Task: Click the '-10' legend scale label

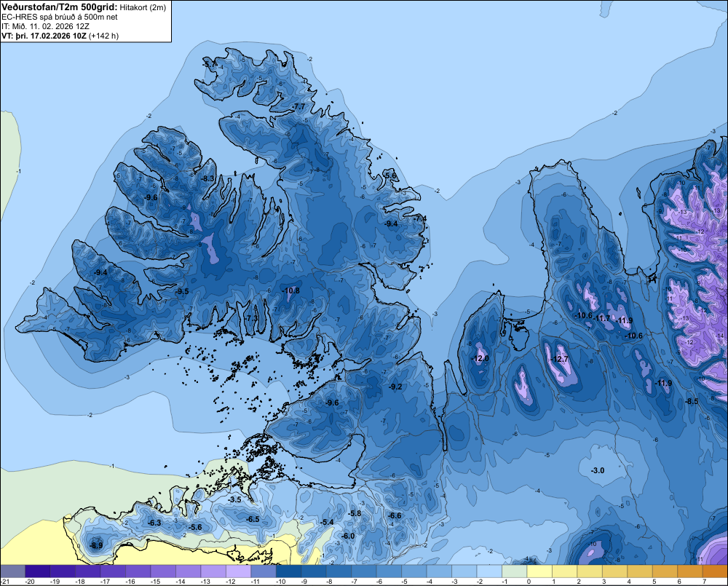Action: click(x=280, y=582)
